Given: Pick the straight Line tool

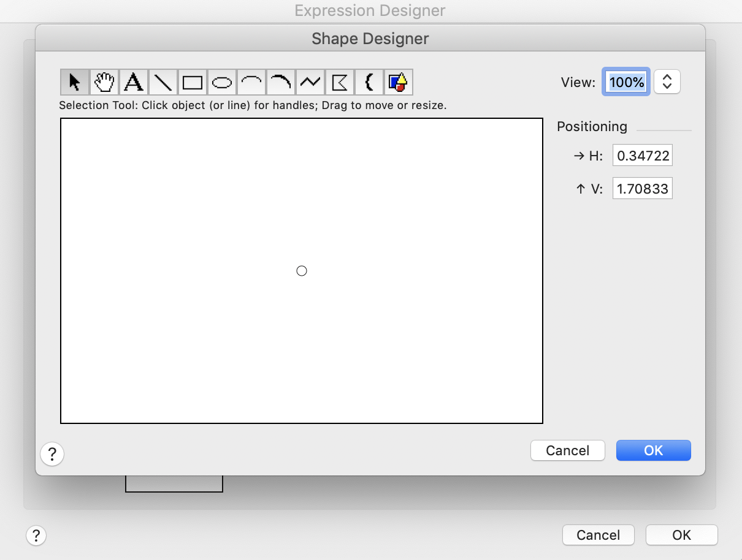Looking at the screenshot, I should [x=163, y=82].
